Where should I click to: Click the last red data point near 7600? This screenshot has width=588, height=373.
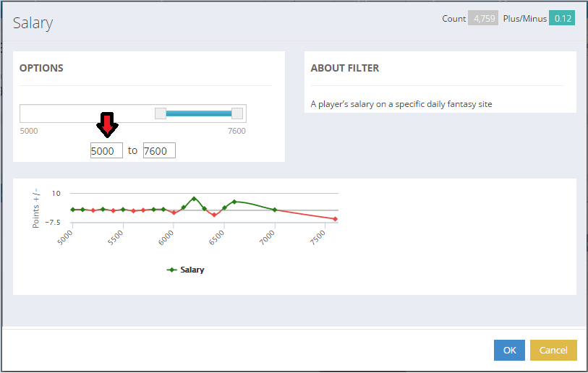336,219
